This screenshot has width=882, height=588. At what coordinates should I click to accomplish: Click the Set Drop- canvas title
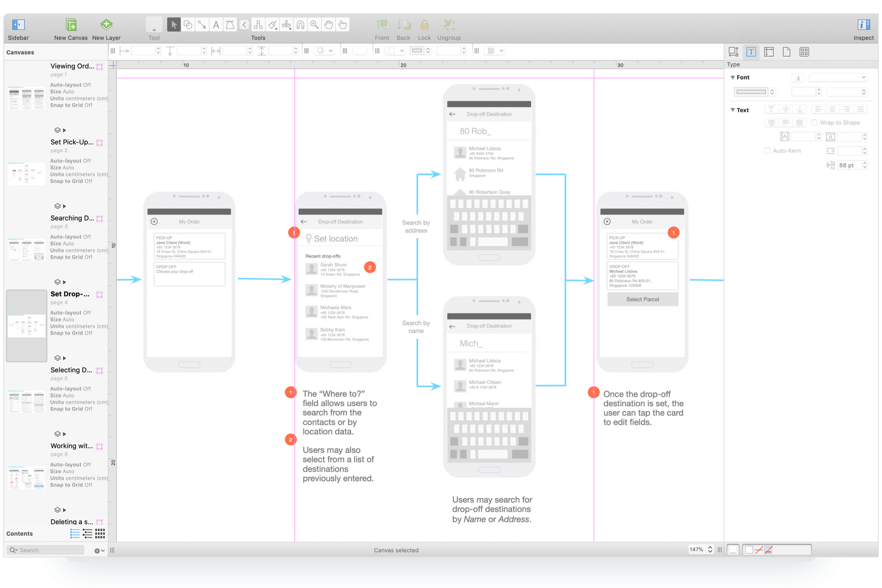(x=70, y=294)
